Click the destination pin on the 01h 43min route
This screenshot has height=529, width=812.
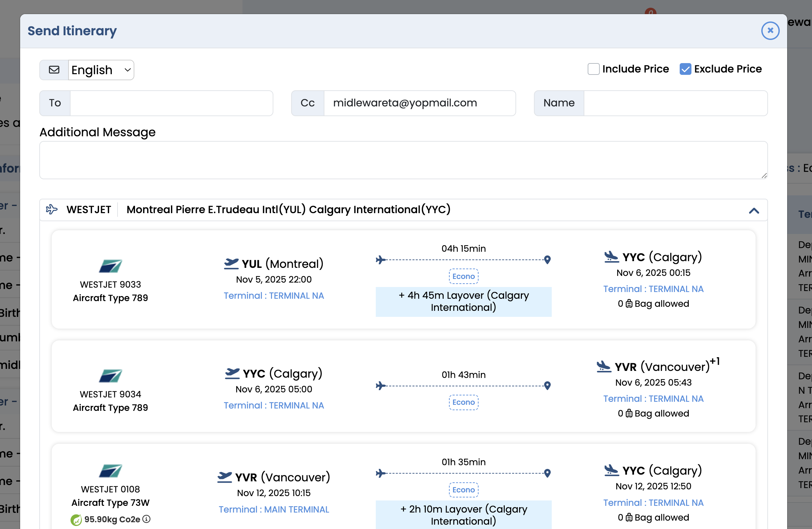[x=547, y=385]
